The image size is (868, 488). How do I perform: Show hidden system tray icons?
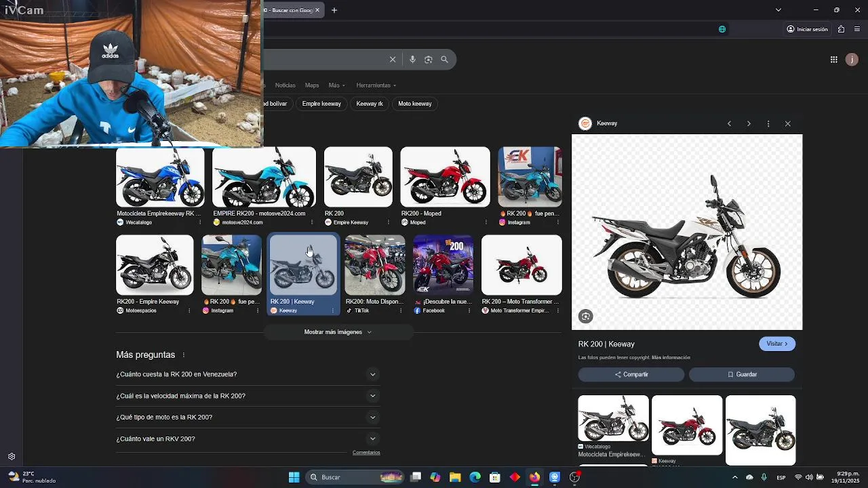point(734,477)
